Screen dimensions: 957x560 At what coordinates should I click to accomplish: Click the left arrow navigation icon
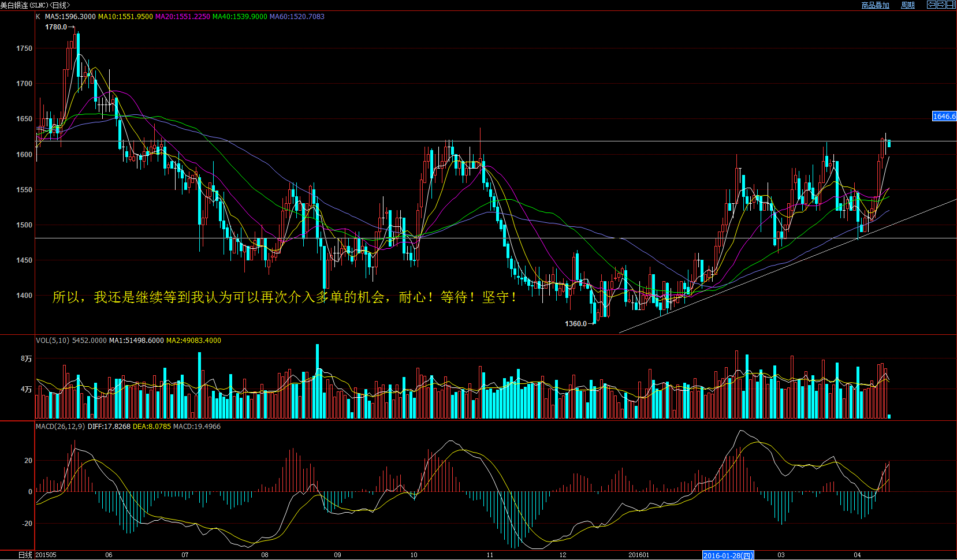click(932, 5)
